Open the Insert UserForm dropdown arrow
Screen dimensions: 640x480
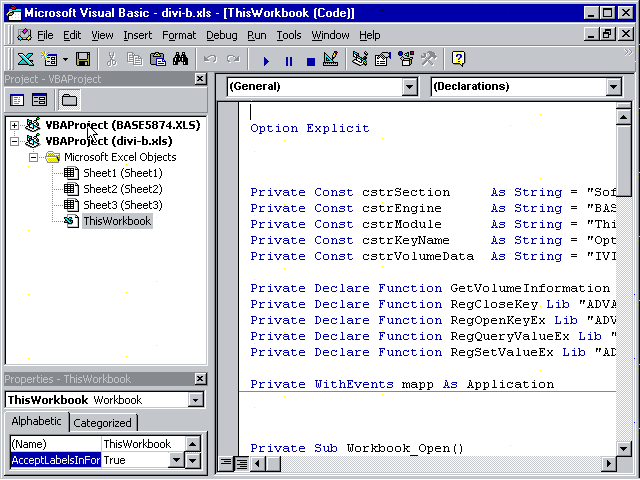click(x=65, y=60)
